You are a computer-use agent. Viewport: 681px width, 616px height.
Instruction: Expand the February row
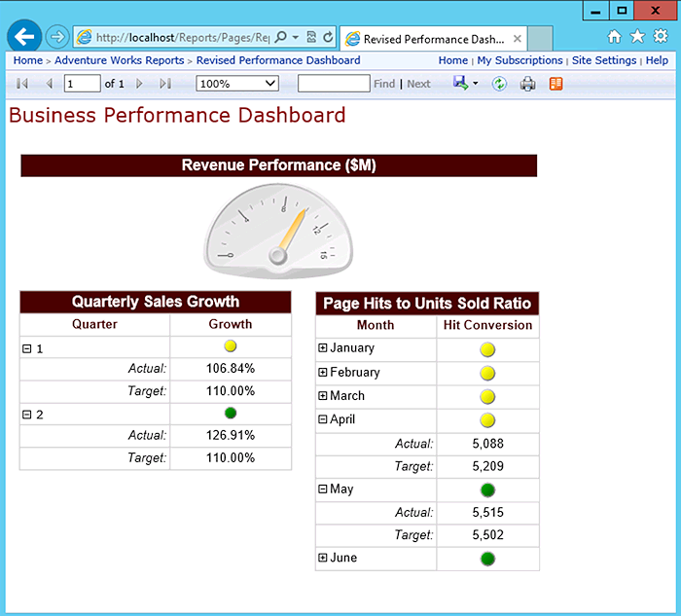[322, 372]
